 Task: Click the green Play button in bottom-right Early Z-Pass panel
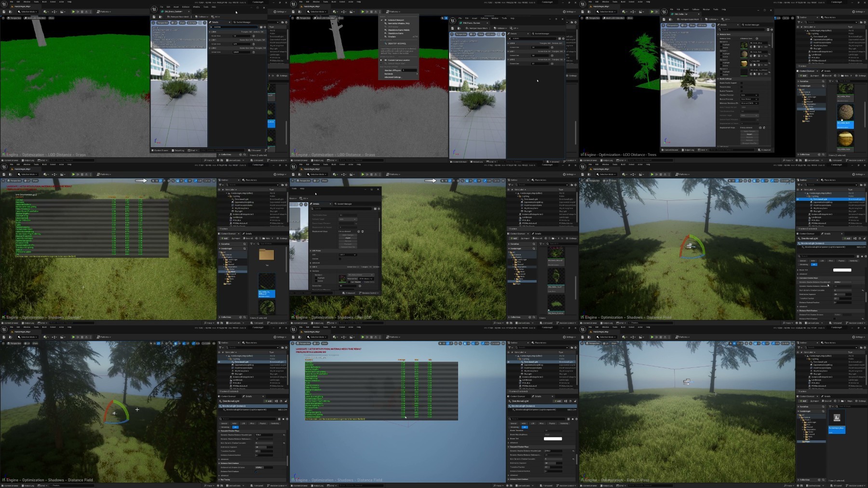(652, 337)
